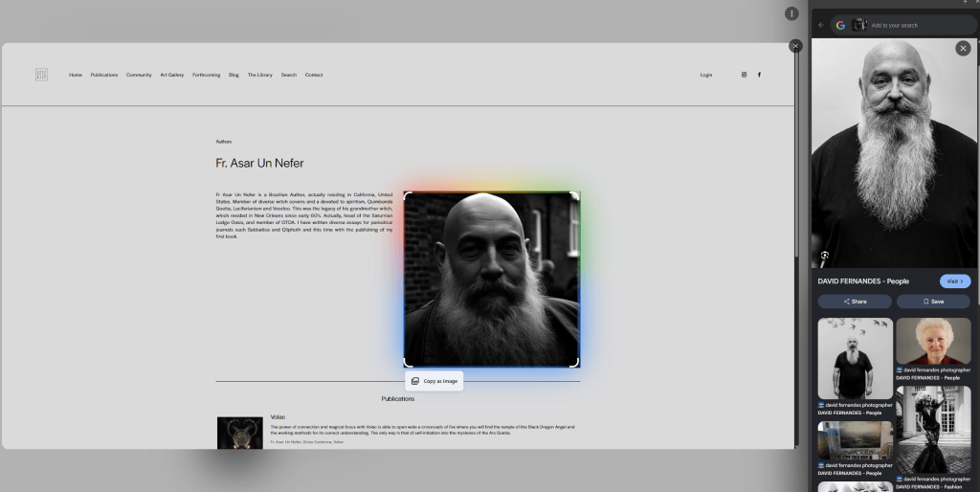Click the Instagram icon in the header
The height and width of the screenshot is (492, 980).
pos(744,75)
